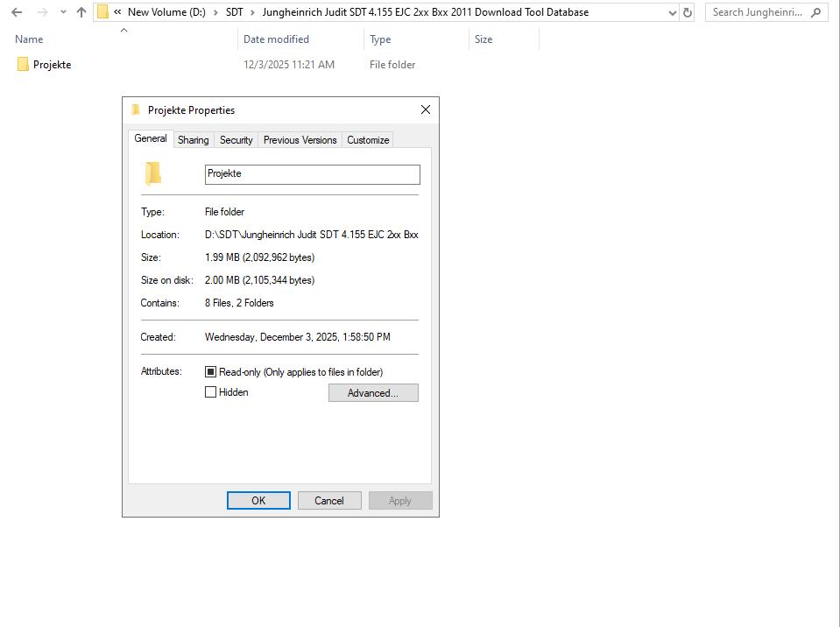Open the recent locations chevron
840x627 pixels.
click(x=63, y=11)
